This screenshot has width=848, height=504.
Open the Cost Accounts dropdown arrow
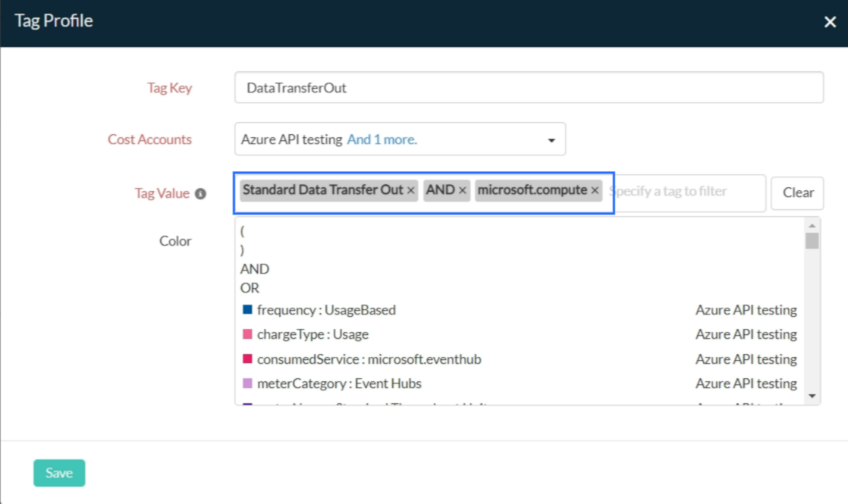(x=551, y=140)
